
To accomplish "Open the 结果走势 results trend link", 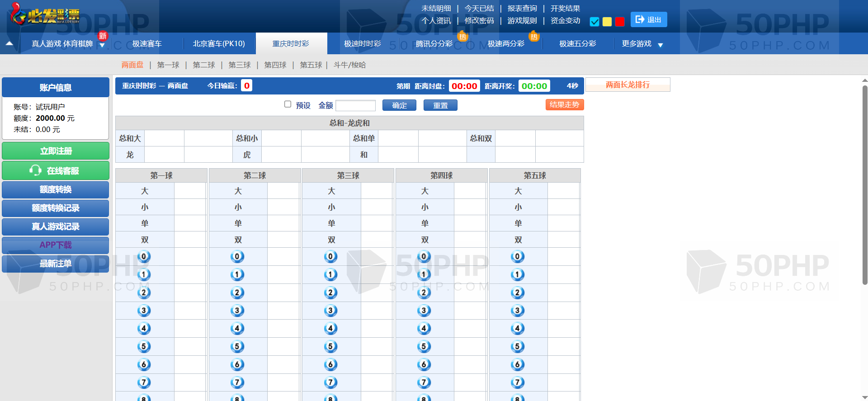I will [564, 105].
